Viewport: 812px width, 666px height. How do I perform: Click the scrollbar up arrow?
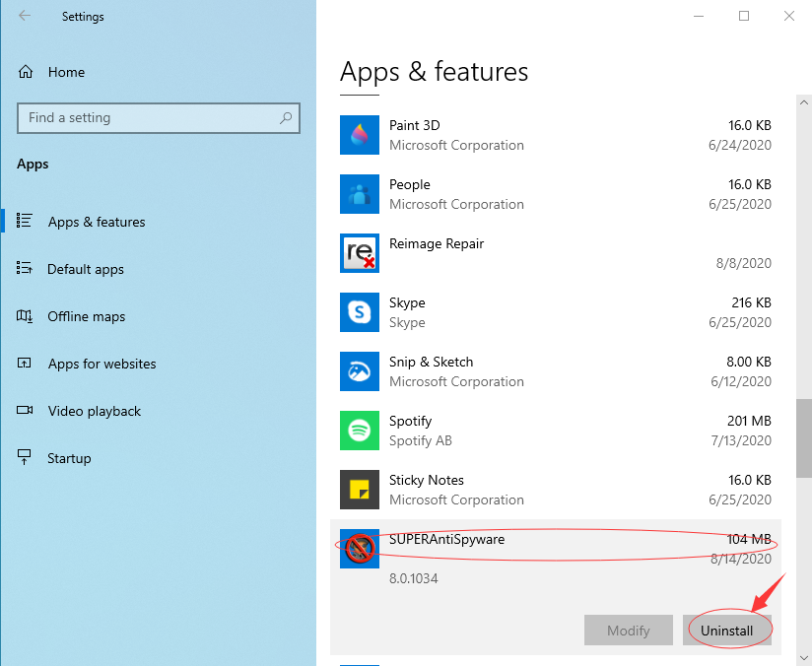click(804, 102)
